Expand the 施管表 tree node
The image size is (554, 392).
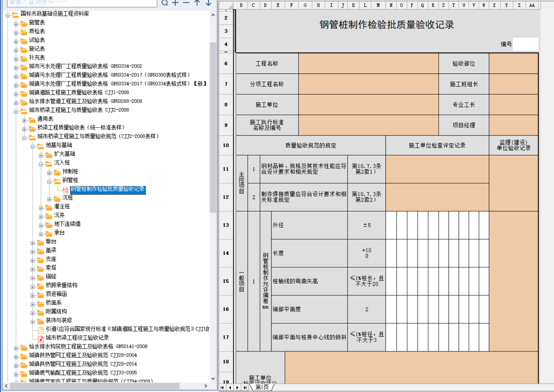pos(16,24)
